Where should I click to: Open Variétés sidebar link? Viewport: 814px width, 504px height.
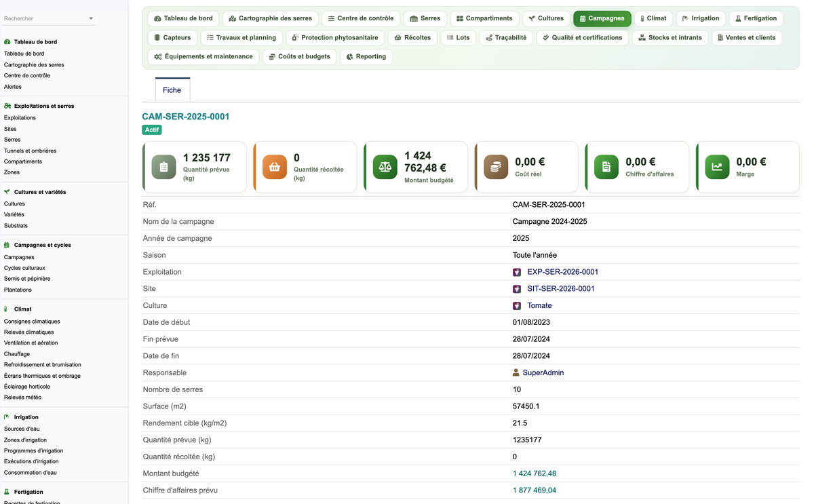(x=14, y=214)
